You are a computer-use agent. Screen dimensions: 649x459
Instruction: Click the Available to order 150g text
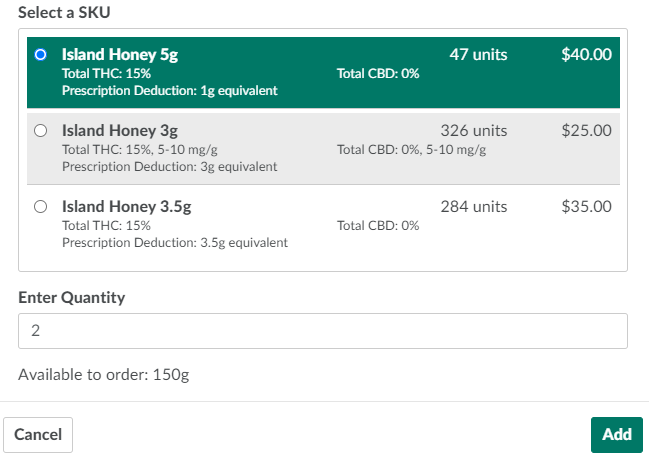pos(103,375)
